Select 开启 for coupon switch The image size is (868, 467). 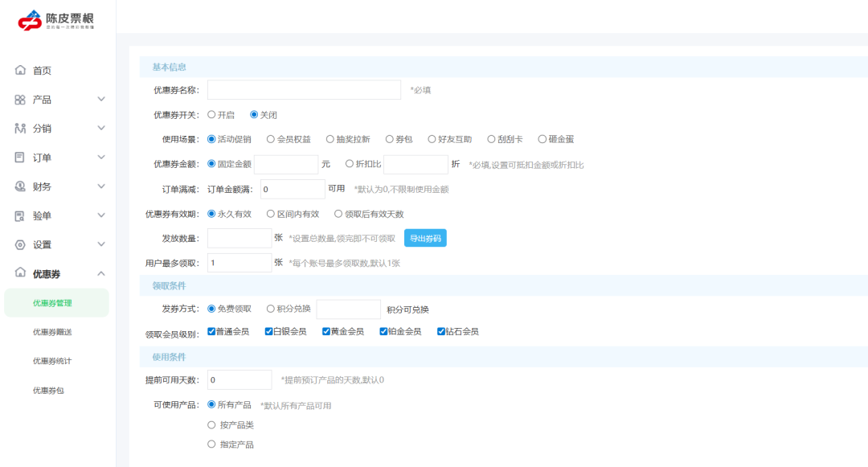pyautogui.click(x=211, y=114)
